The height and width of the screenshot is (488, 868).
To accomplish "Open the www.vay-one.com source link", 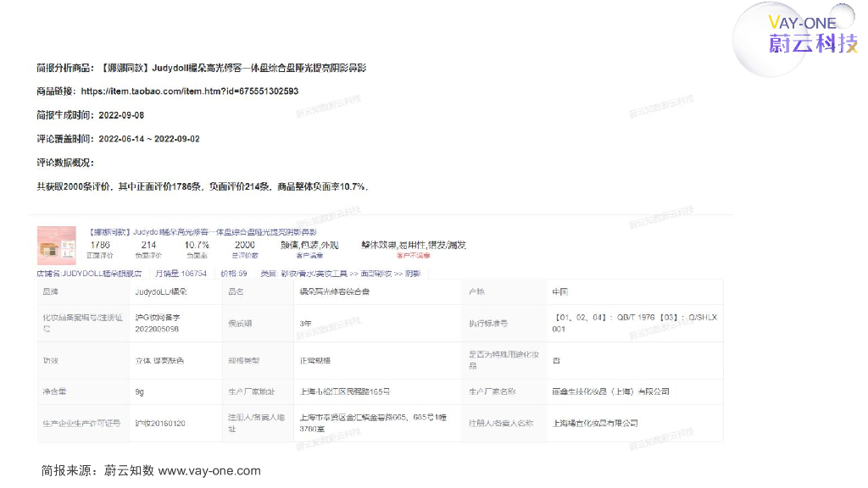I will 209,471.
